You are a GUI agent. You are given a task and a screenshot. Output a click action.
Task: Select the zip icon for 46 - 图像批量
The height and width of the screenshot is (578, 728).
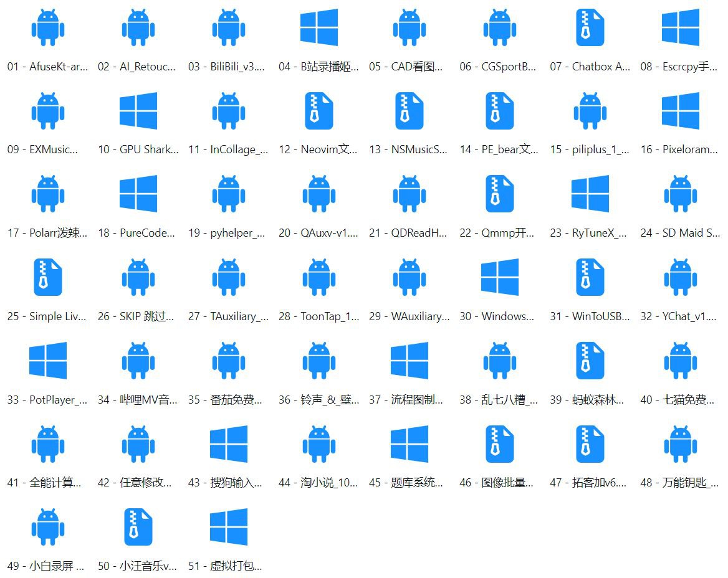500,444
